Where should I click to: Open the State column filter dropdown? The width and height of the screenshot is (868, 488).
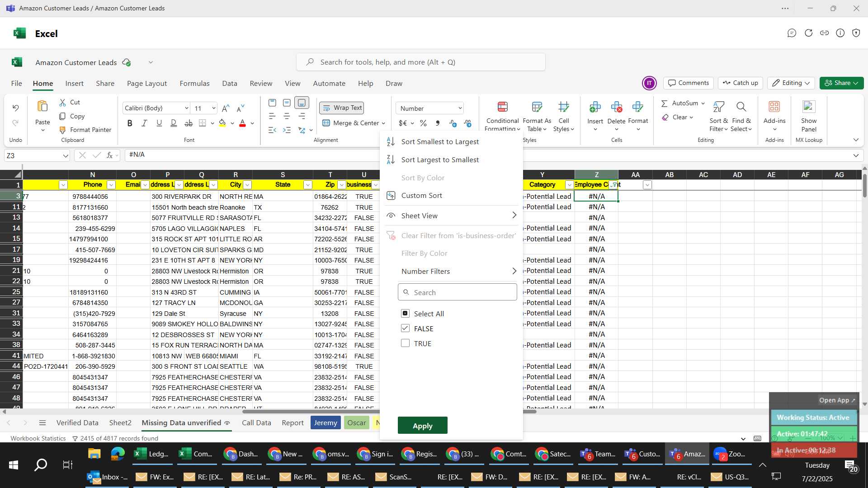click(308, 185)
